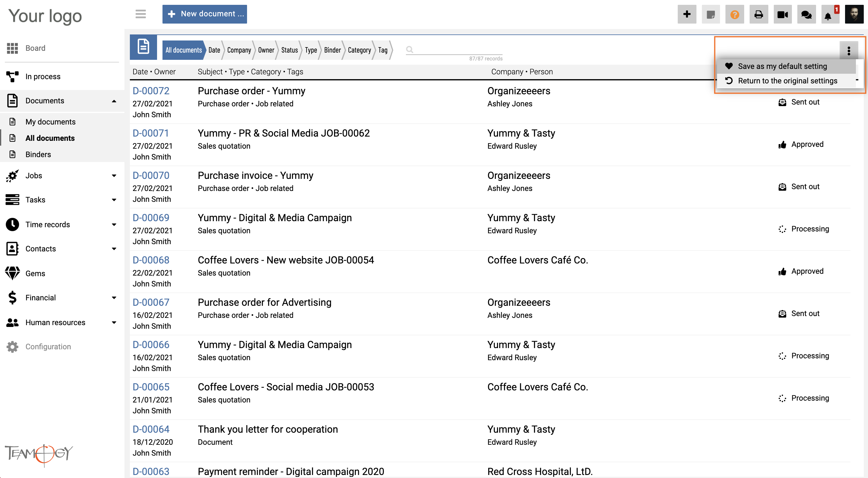Click the Contacts address book icon
This screenshot has height=478, width=868.
[12, 249]
